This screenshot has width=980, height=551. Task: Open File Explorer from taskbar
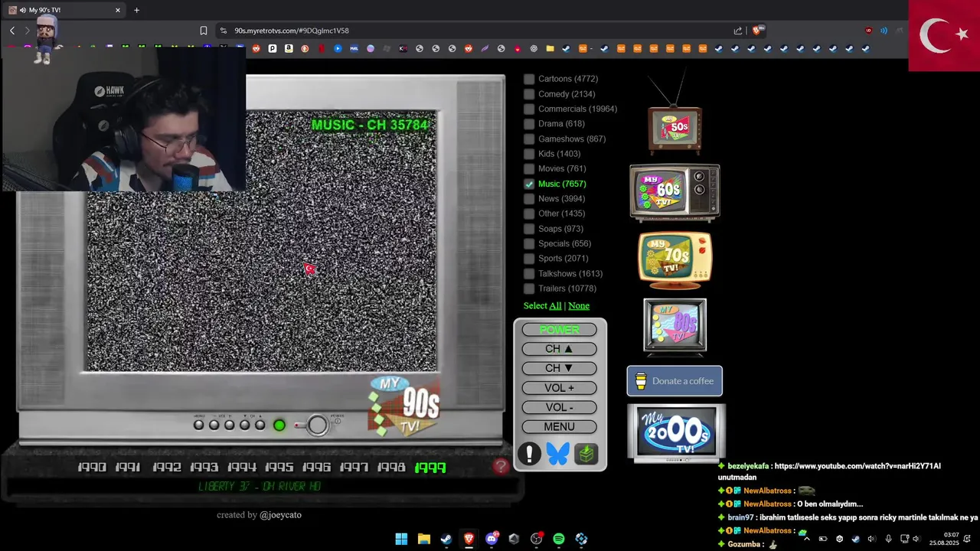[x=423, y=539]
